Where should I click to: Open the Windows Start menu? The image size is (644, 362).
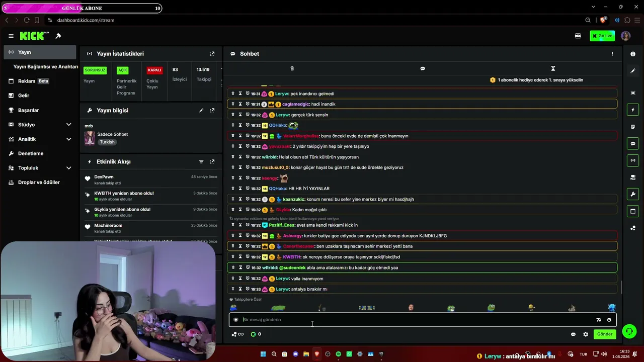click(263, 354)
